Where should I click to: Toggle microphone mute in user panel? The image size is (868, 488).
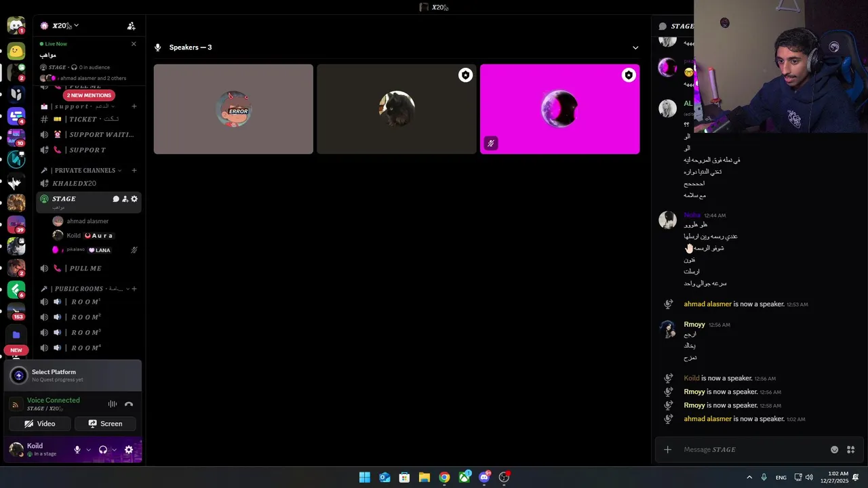pyautogui.click(x=77, y=449)
